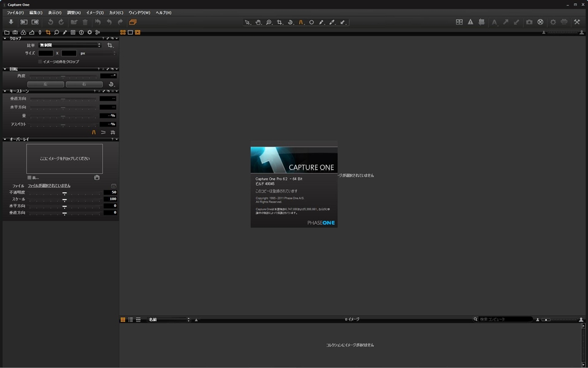
Task: Open the px size unit dropdown
Action: pos(98,53)
